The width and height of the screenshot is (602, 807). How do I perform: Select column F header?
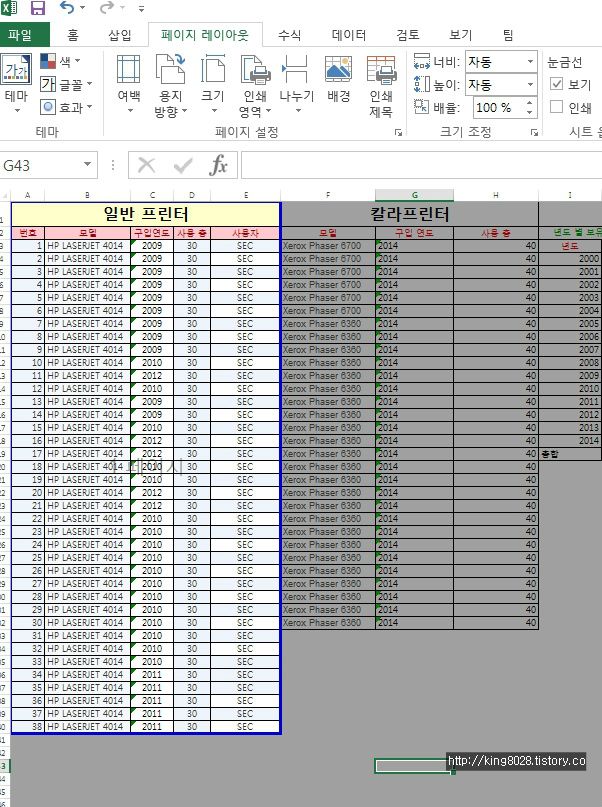tap(328, 195)
